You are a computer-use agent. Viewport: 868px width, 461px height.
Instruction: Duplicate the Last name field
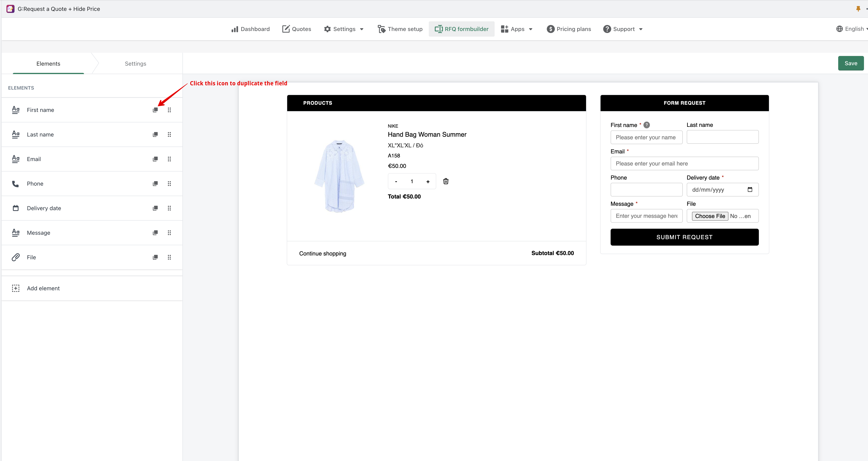coord(155,134)
